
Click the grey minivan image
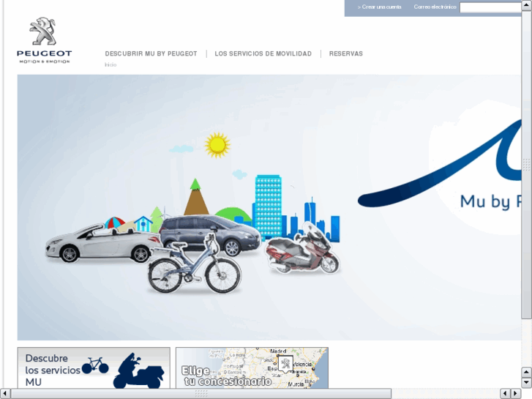coord(210,234)
